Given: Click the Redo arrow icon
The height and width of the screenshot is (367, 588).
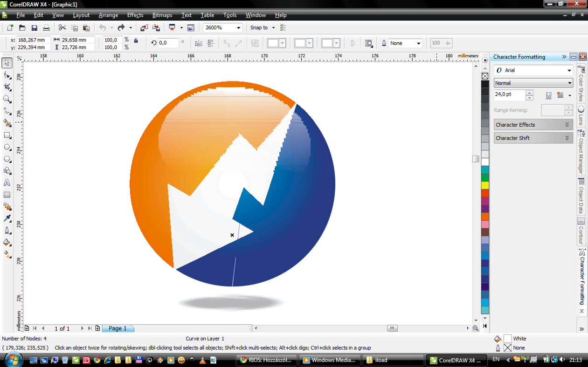Looking at the screenshot, I should click(x=121, y=28).
